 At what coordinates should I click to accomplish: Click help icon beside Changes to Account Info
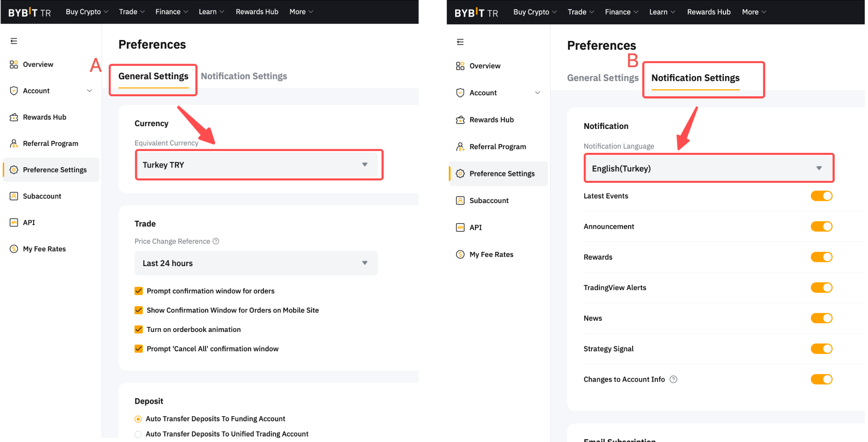[673, 379]
